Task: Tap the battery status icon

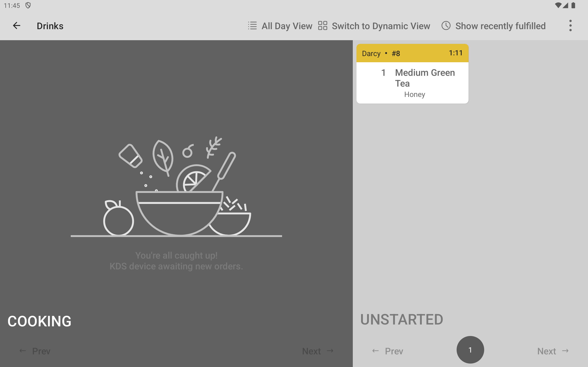Action: [573, 5]
